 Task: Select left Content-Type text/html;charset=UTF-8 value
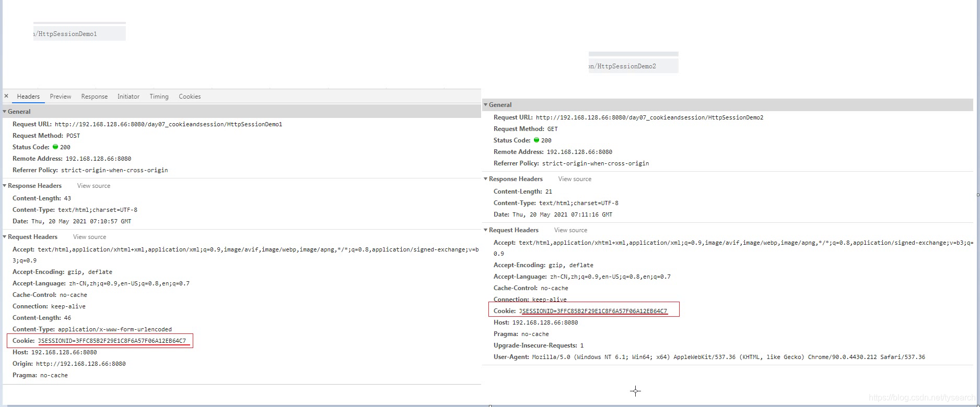pos(98,210)
